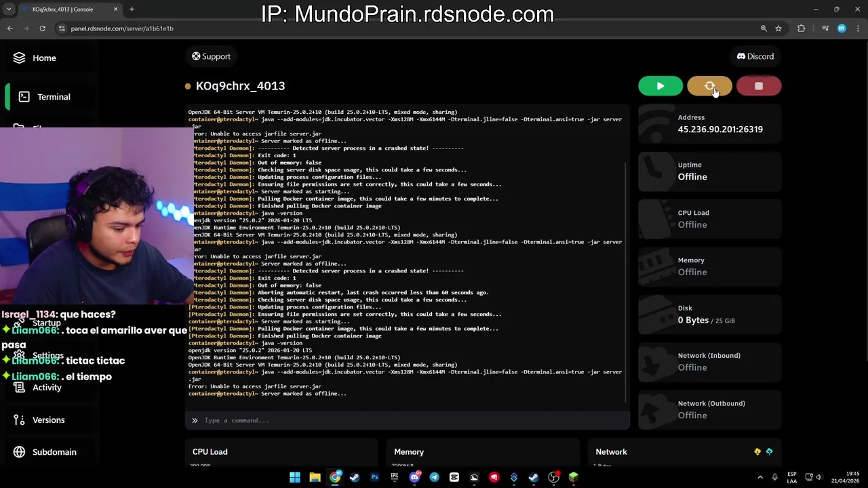This screenshot has height=488, width=868.
Task: Click the Disk 0 Bytes usage card
Action: 710,314
